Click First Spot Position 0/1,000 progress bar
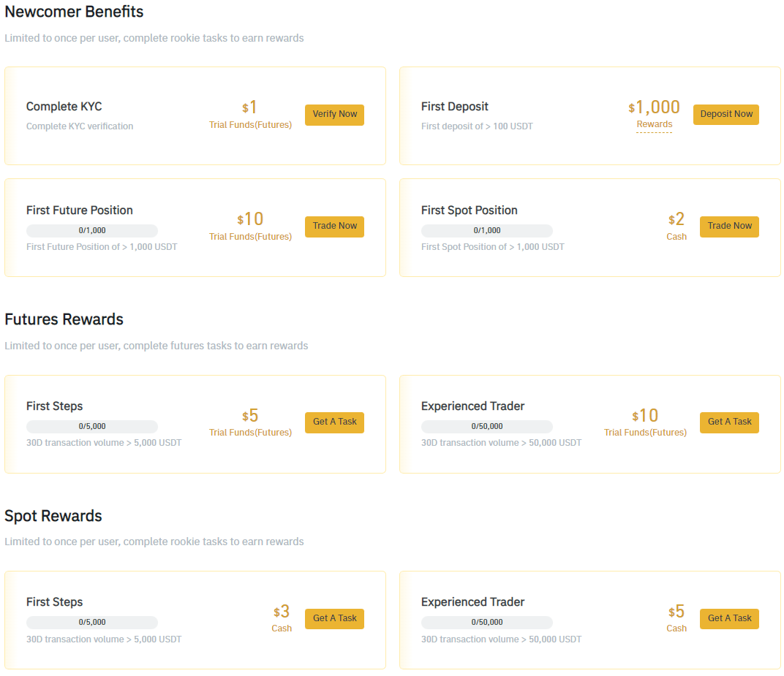 tap(487, 230)
